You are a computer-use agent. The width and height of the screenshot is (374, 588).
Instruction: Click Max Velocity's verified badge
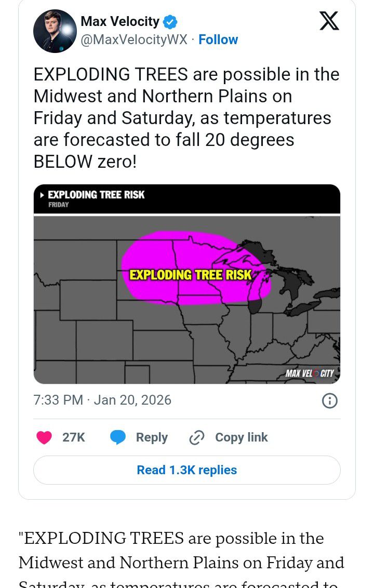[168, 21]
